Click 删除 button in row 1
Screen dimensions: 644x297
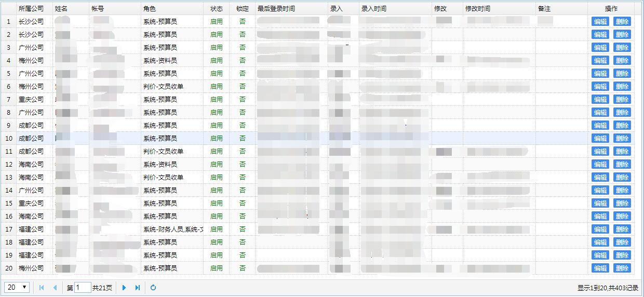click(622, 22)
